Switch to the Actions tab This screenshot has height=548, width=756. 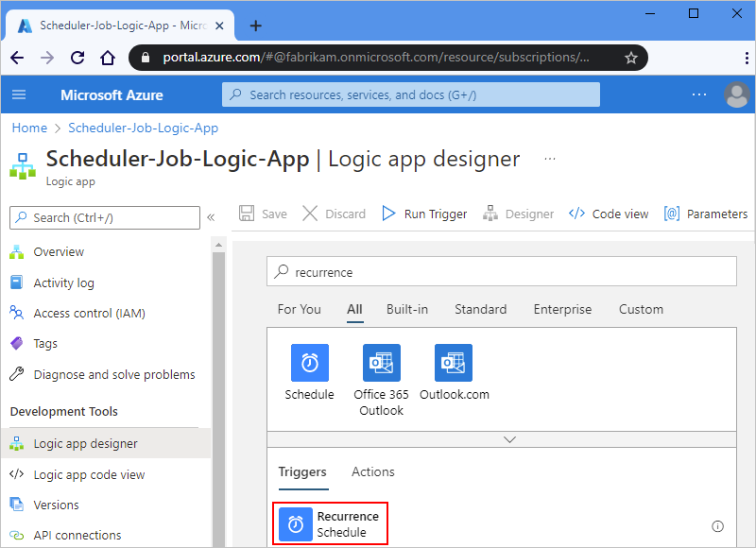point(372,471)
